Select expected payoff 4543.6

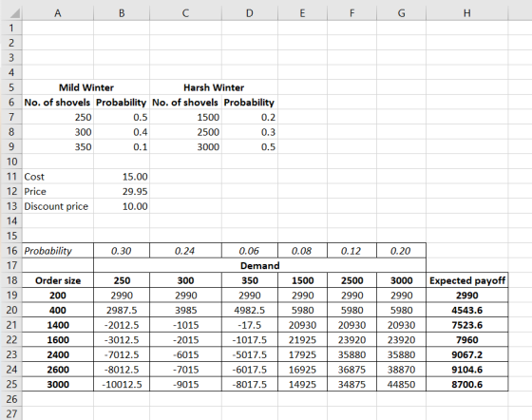point(466,310)
